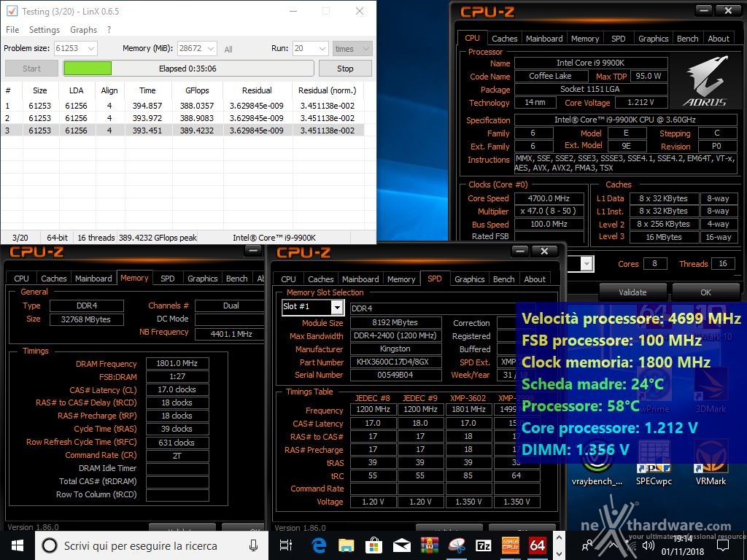This screenshot has height=560, width=747.
Task: Open the People icon in tray
Action: (x=587, y=545)
